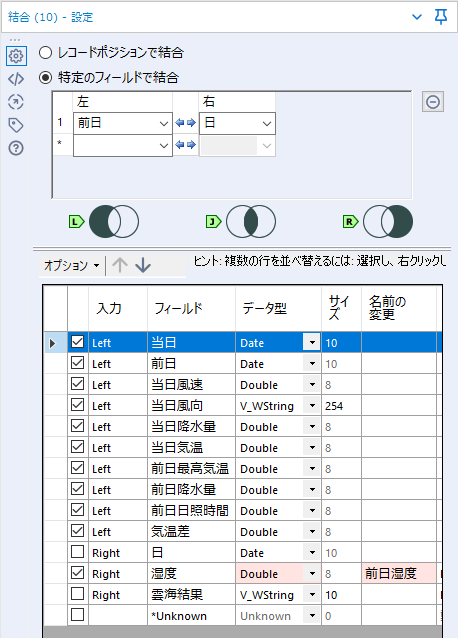The width and height of the screenshot is (458, 638).
Task: Uncheck the 当日風向 field checkbox
Action: (x=78, y=405)
